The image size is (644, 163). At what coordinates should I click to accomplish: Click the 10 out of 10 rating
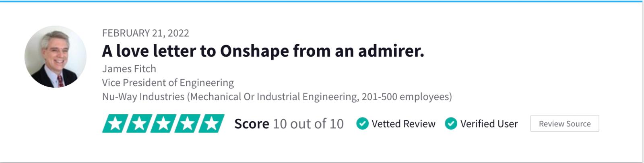[x=308, y=124]
